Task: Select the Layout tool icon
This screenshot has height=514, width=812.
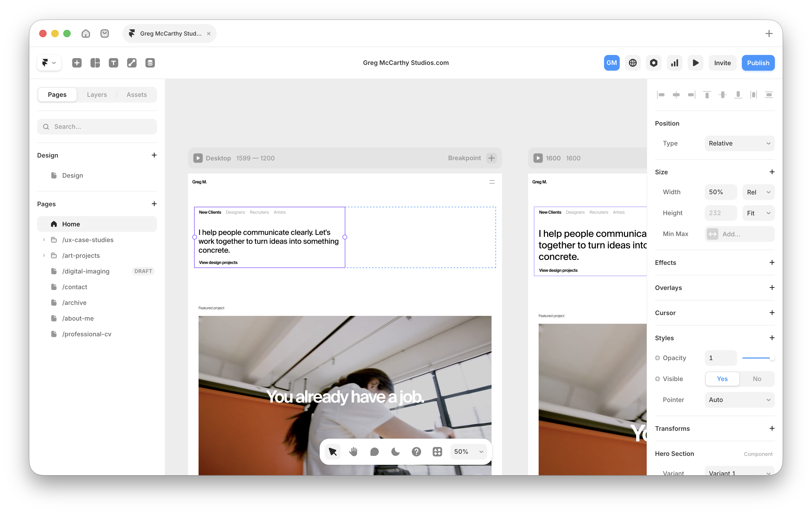Action: pyautogui.click(x=95, y=63)
